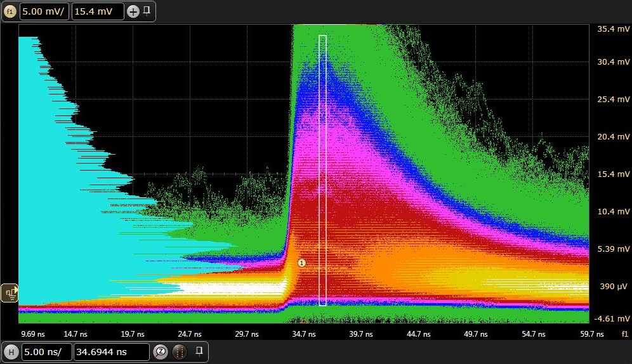Click the f1 label at bottom-right of axis
The width and height of the screenshot is (632, 364).
coord(624,334)
